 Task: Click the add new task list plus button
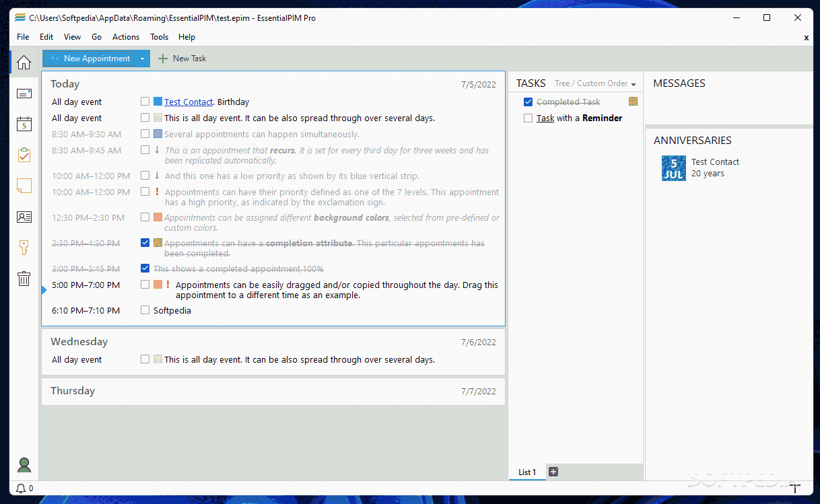point(553,472)
